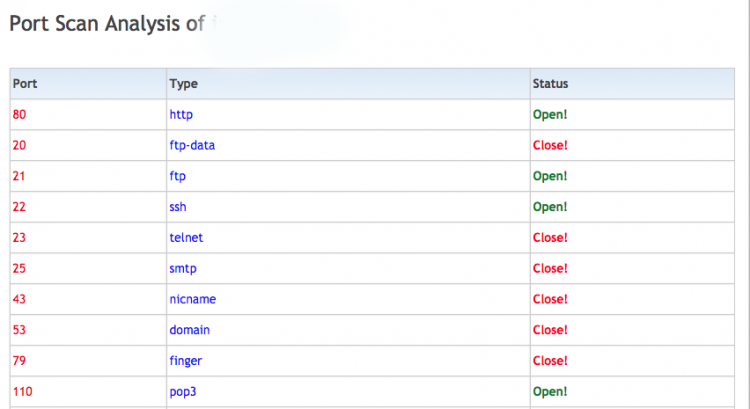Click Open! status for port 80
Screen dimensions: 750x409
point(550,115)
